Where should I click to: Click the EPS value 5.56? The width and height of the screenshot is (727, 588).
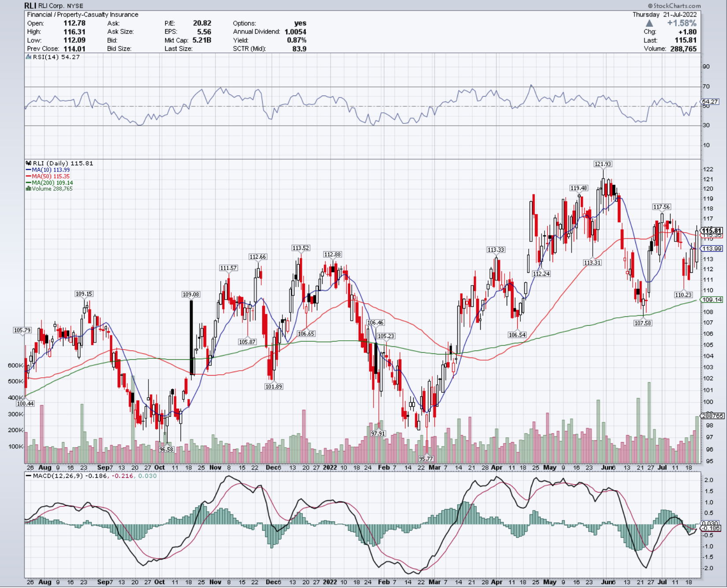tap(204, 32)
